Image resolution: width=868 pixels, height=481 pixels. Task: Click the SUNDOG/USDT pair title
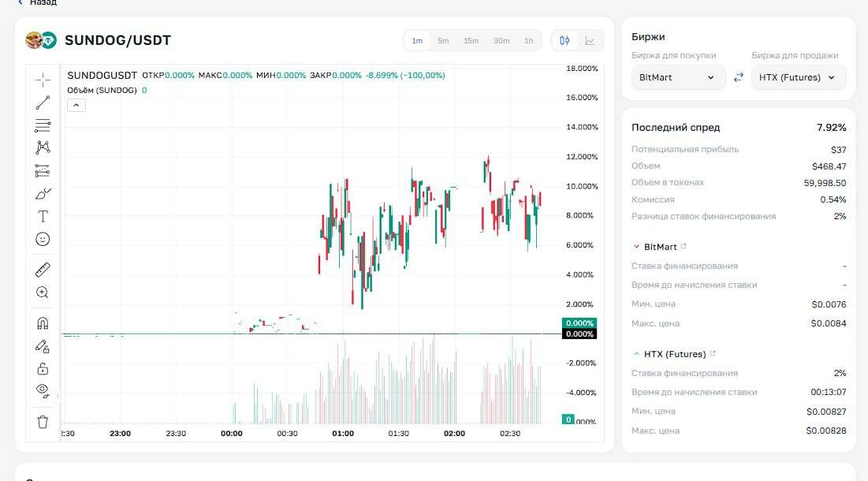click(x=118, y=40)
